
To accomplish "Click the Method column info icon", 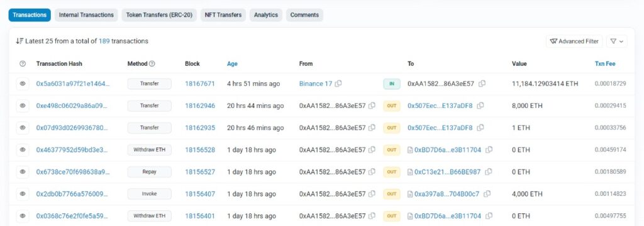I will click(152, 64).
